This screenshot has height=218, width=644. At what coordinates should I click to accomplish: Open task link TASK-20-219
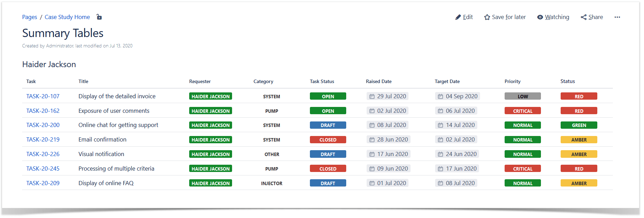point(43,139)
